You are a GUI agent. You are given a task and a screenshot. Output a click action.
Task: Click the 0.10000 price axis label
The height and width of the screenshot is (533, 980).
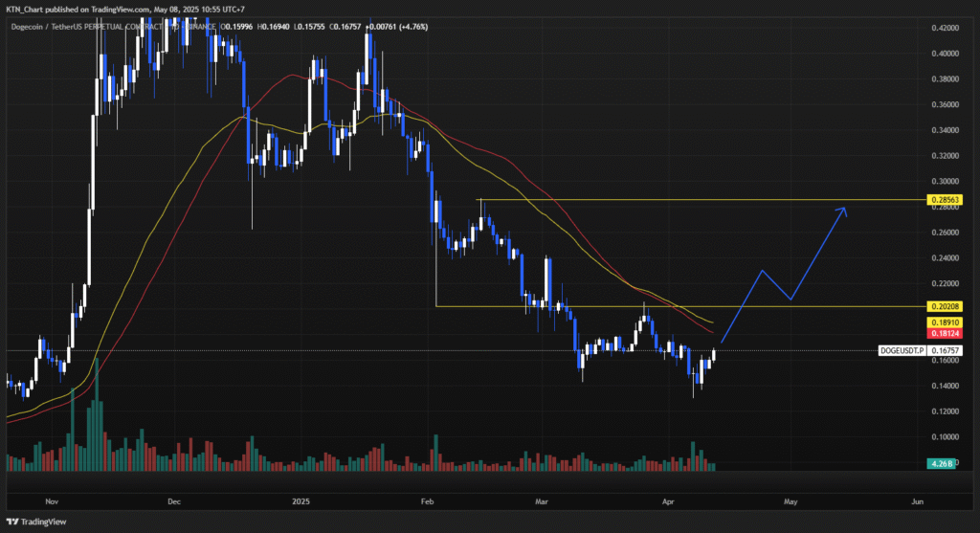945,437
